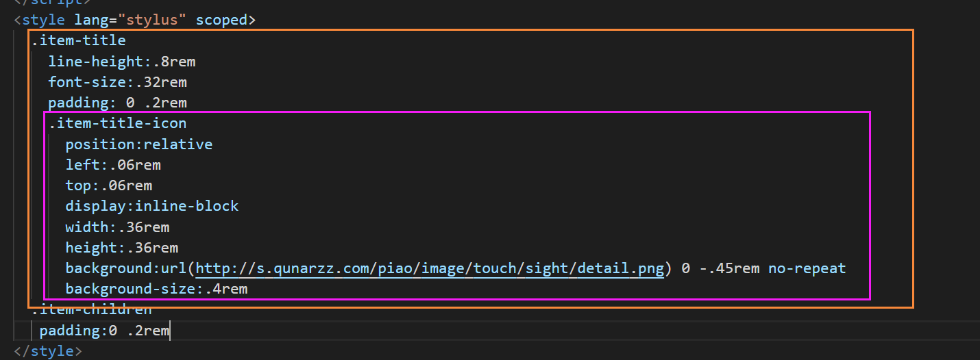Place cursor on line-height:.8rem declaration
Viewport: 980px width, 360px height.
[121, 62]
